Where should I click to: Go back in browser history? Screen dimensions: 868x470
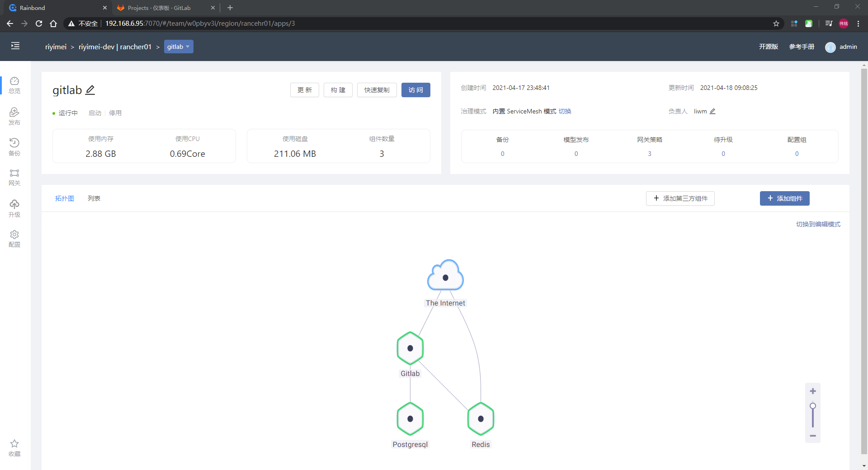[10, 23]
